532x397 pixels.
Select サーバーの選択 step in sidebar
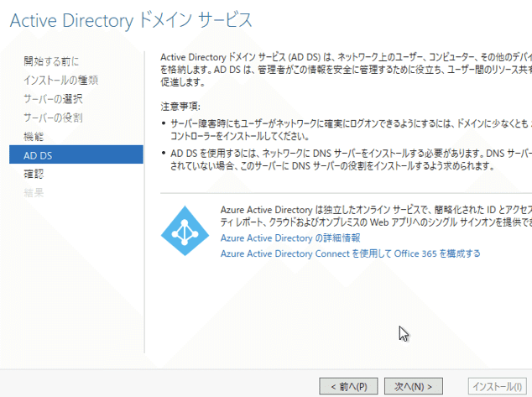point(53,99)
